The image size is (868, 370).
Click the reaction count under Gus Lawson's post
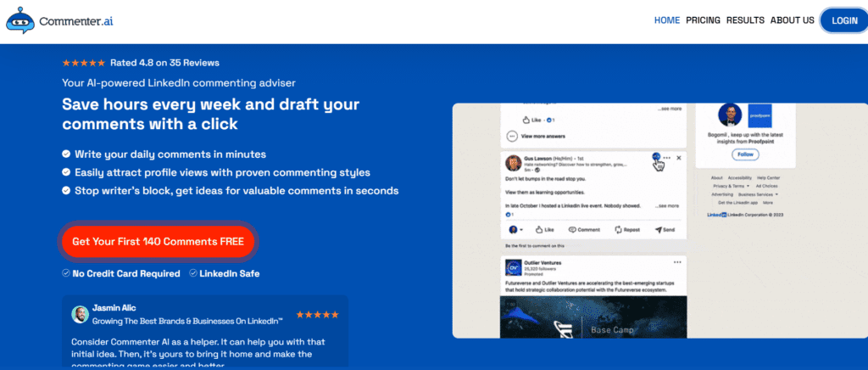click(509, 215)
